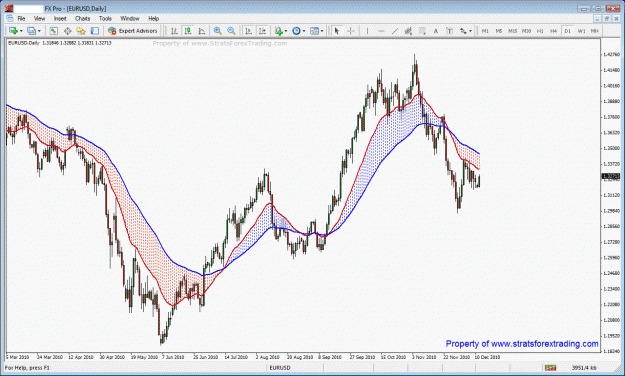Switch timeframe to W1
Screen dimensions: 625x376
pos(581,31)
